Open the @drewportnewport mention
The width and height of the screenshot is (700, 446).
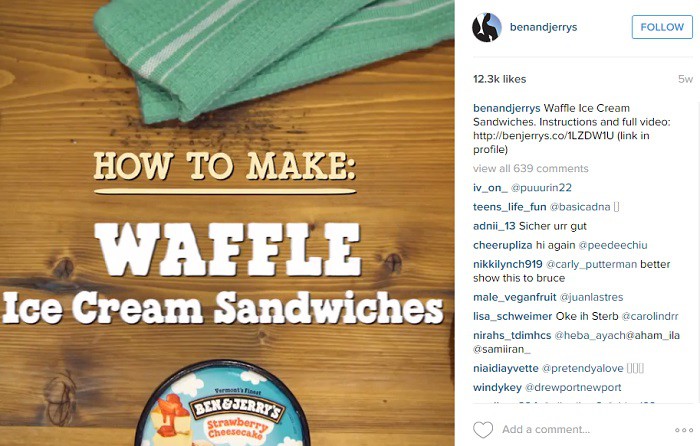[573, 387]
